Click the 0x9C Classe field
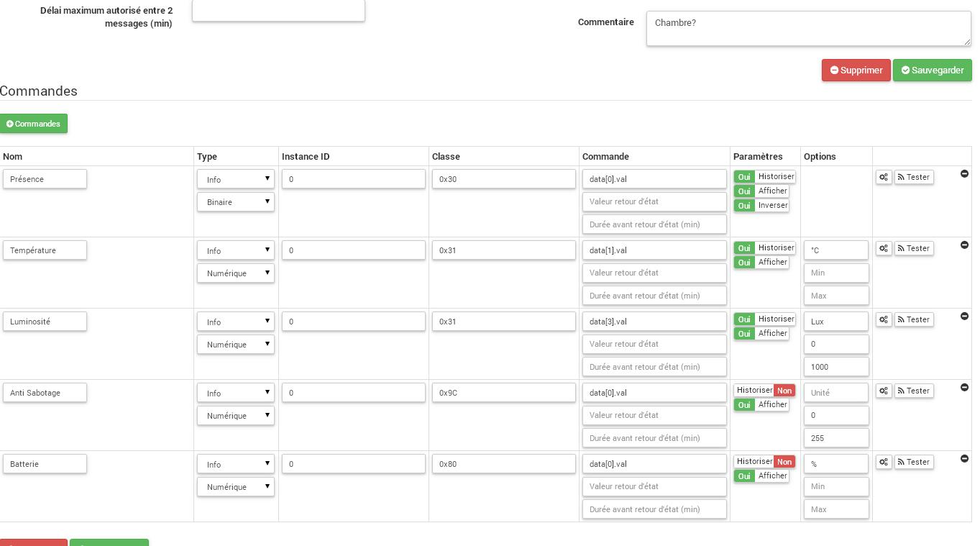The image size is (980, 546). coord(504,393)
